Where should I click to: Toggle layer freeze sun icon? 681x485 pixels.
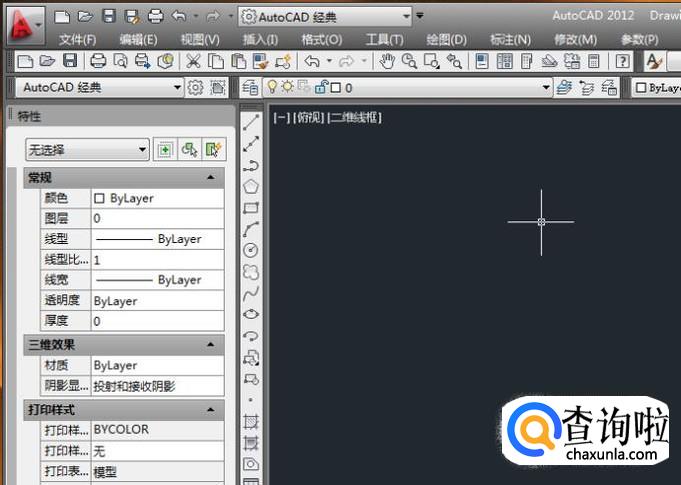click(x=288, y=87)
